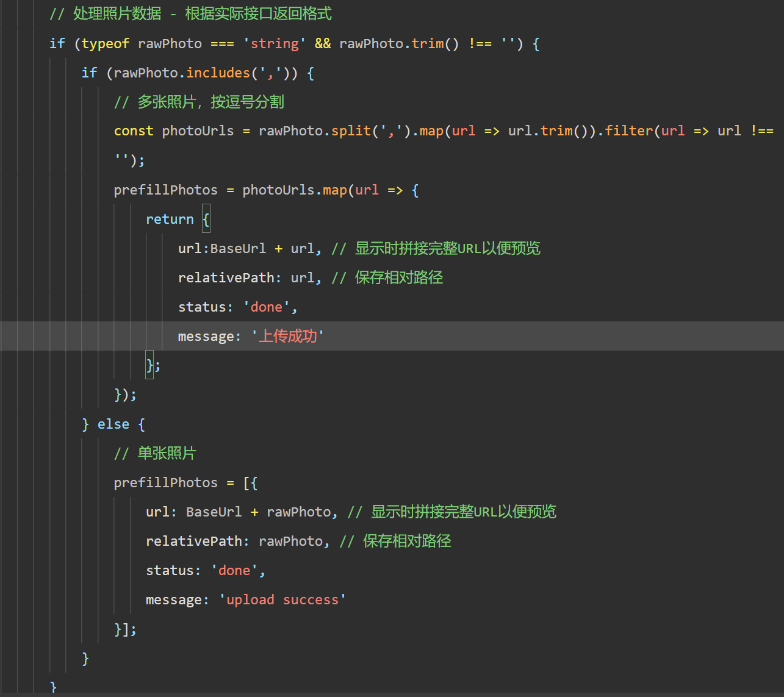Click 'prefillPhotos = [{' assignment line
This screenshot has width=784, height=697.
pyautogui.click(x=185, y=482)
